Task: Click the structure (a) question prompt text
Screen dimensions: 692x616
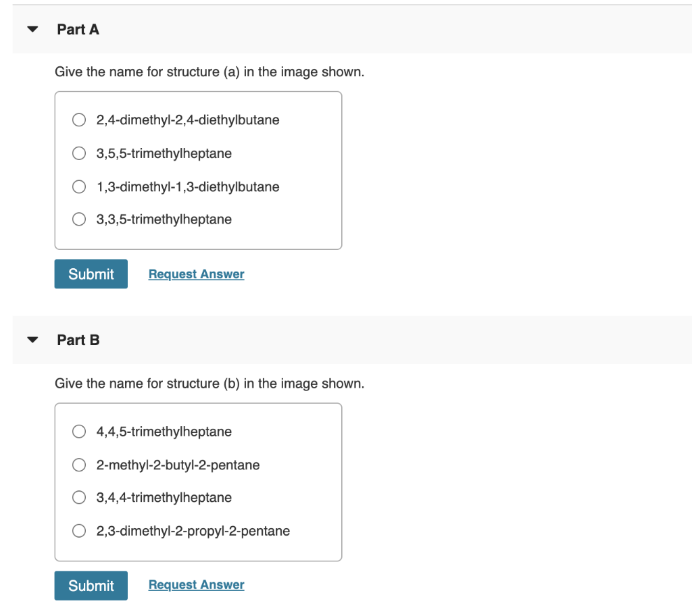Action: pyautogui.click(x=209, y=72)
